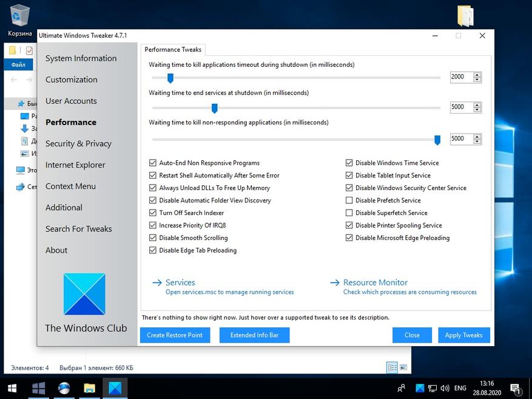532x399 pixels.
Task: Toggle Disable Automatic Folder View Discovery
Action: [x=153, y=200]
